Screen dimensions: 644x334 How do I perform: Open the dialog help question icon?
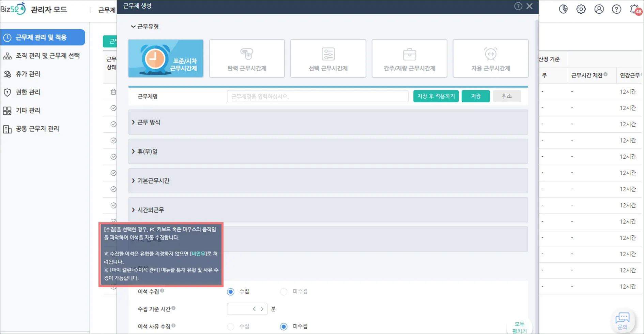pos(518,6)
